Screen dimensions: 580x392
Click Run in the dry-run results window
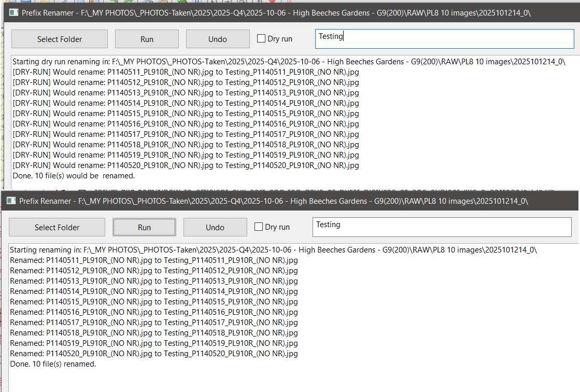pyautogui.click(x=147, y=39)
